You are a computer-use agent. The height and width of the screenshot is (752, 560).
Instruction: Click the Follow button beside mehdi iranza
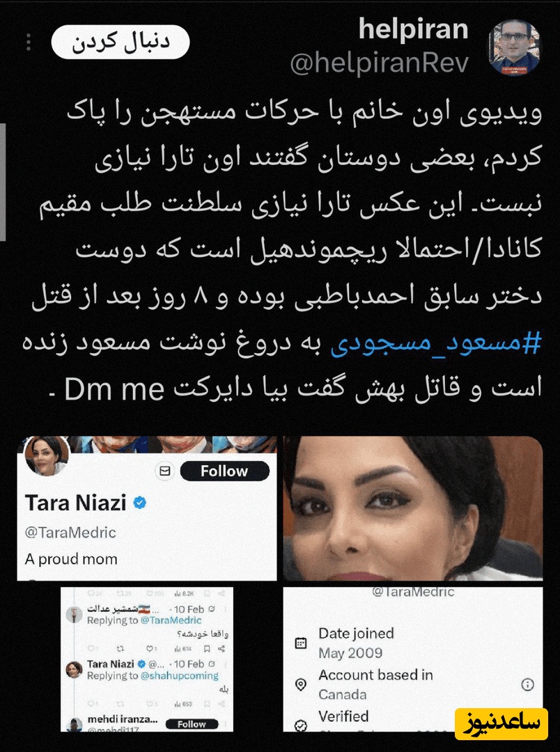(x=192, y=723)
